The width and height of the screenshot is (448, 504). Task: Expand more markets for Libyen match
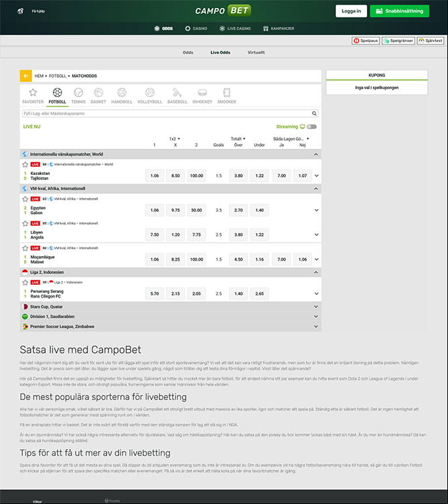[x=317, y=235]
